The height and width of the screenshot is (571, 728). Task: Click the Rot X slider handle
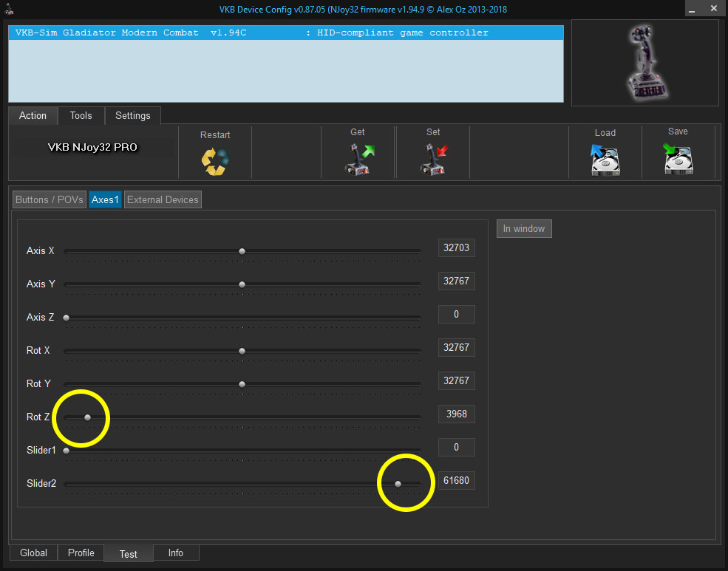(242, 351)
